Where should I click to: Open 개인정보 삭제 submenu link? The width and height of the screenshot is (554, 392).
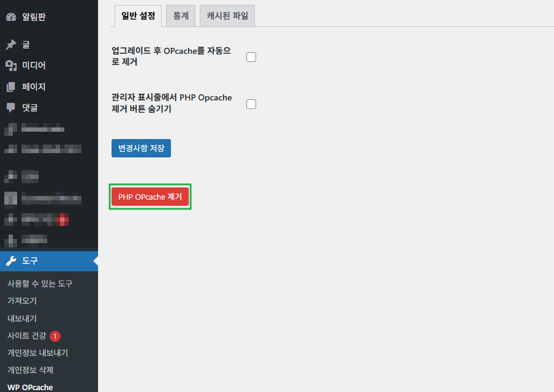pyautogui.click(x=31, y=370)
